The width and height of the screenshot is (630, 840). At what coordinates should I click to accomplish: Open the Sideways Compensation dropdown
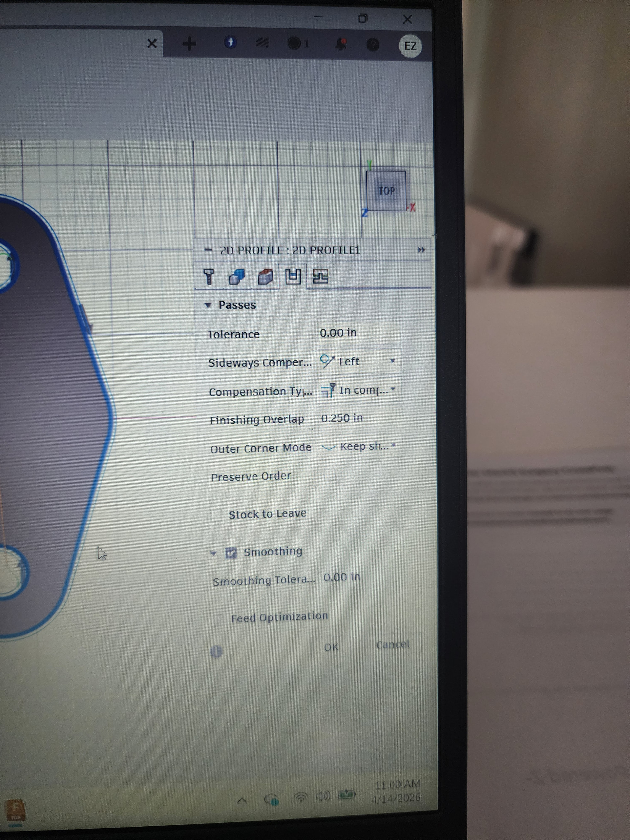click(359, 361)
